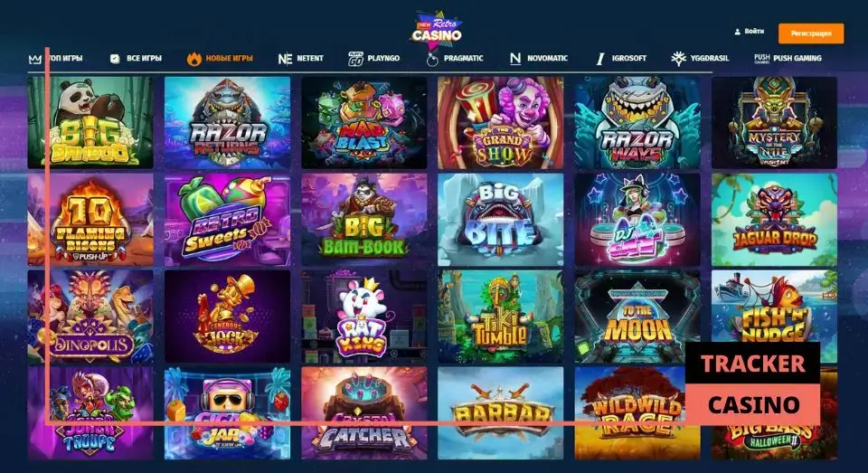
Task: Open the Big Bamboo game thumbnail
Action: coord(90,122)
